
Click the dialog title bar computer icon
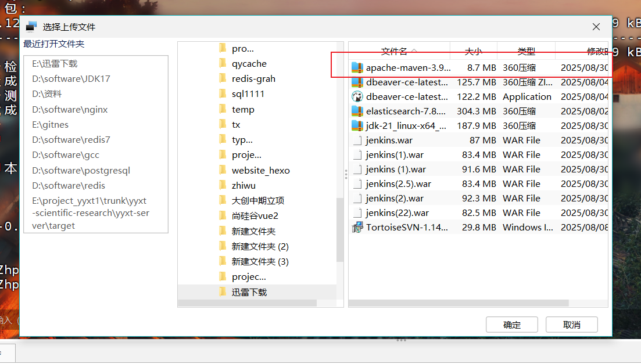[x=31, y=27]
